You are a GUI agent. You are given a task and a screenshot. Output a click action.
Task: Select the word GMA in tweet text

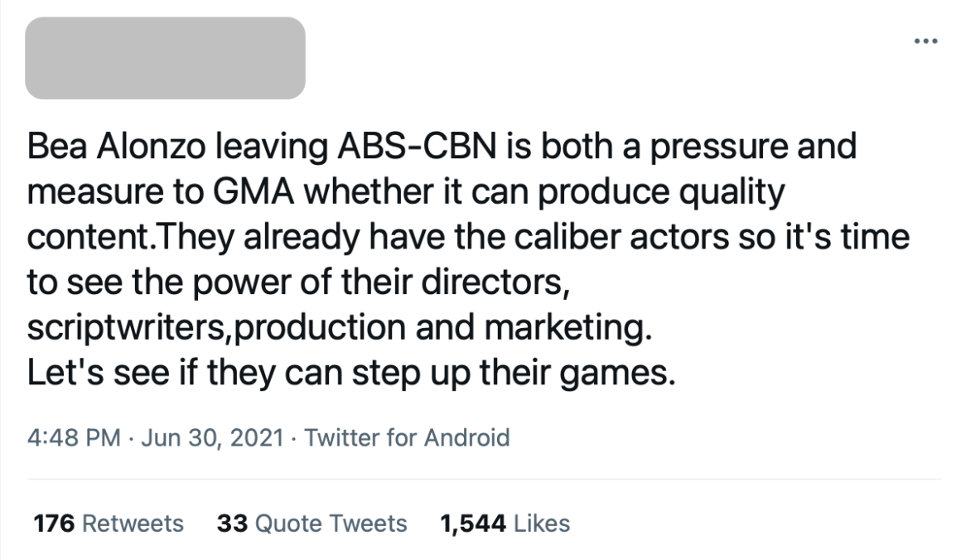254,191
